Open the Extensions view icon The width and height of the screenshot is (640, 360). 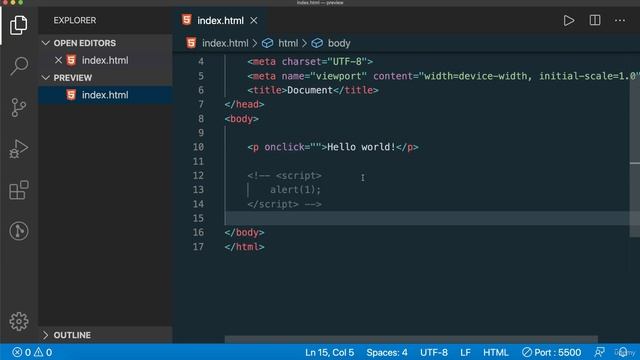(x=19, y=190)
